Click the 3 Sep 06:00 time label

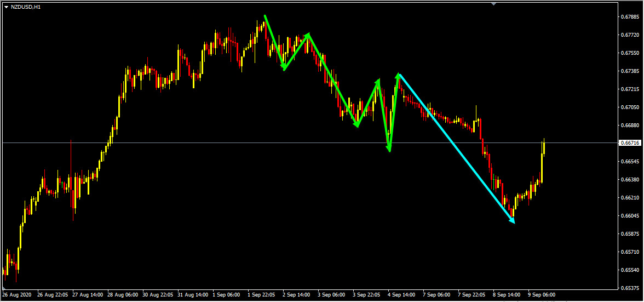coord(332,295)
